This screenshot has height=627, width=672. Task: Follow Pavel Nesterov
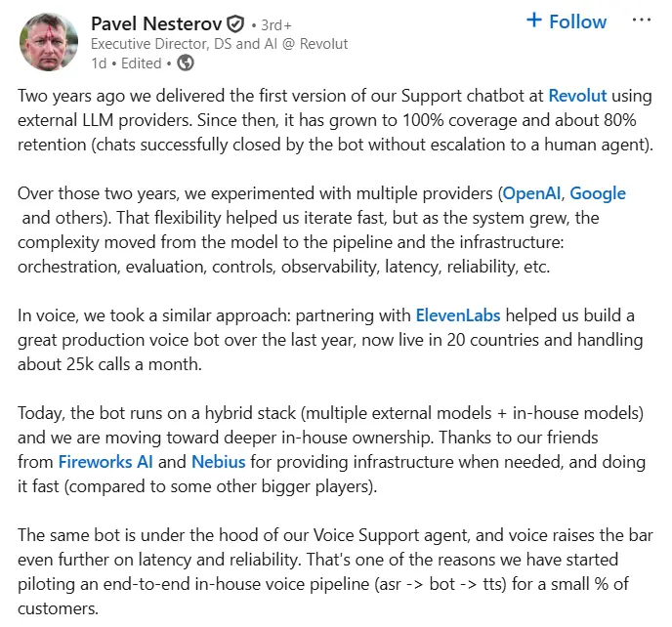tap(567, 21)
